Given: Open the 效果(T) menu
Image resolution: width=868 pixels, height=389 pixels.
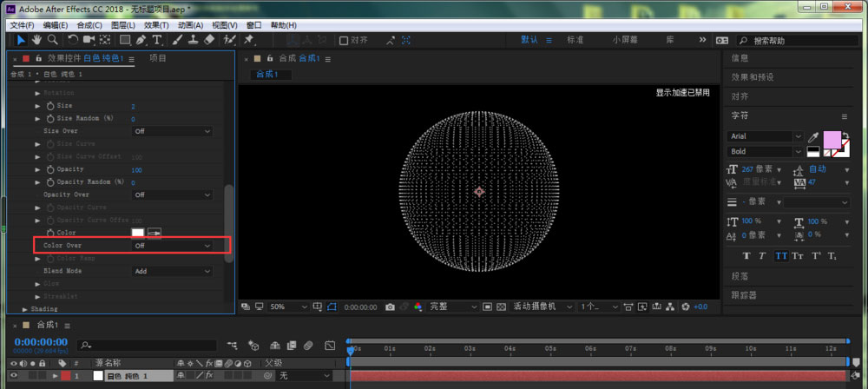Looking at the screenshot, I should (x=156, y=25).
